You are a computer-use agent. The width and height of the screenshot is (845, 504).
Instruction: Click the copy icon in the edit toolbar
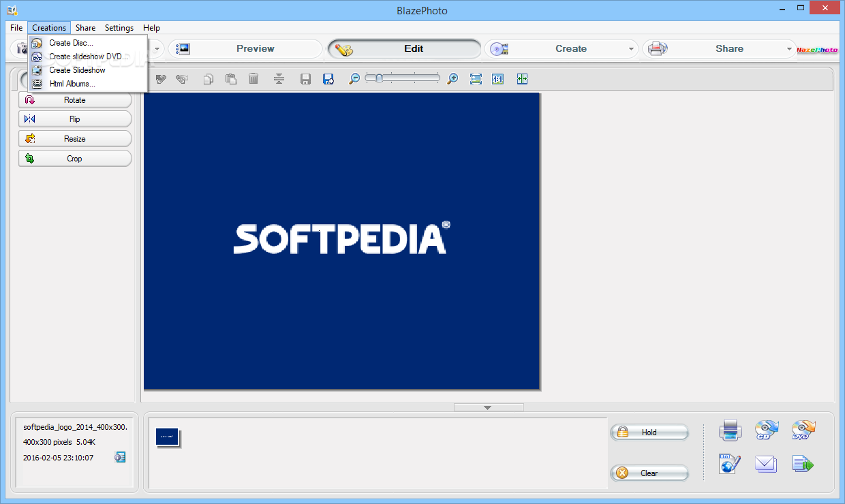(209, 79)
